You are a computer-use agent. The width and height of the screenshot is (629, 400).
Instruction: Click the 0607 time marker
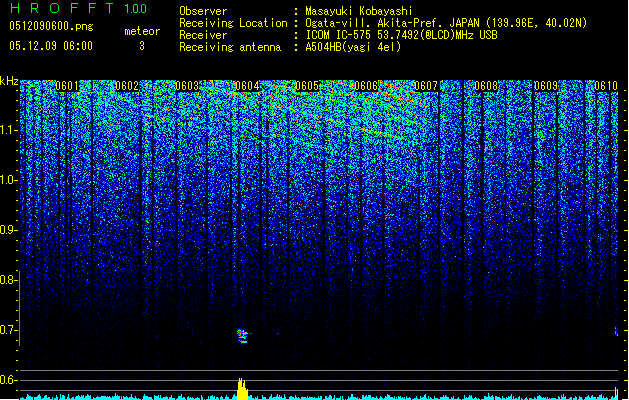tap(426, 86)
